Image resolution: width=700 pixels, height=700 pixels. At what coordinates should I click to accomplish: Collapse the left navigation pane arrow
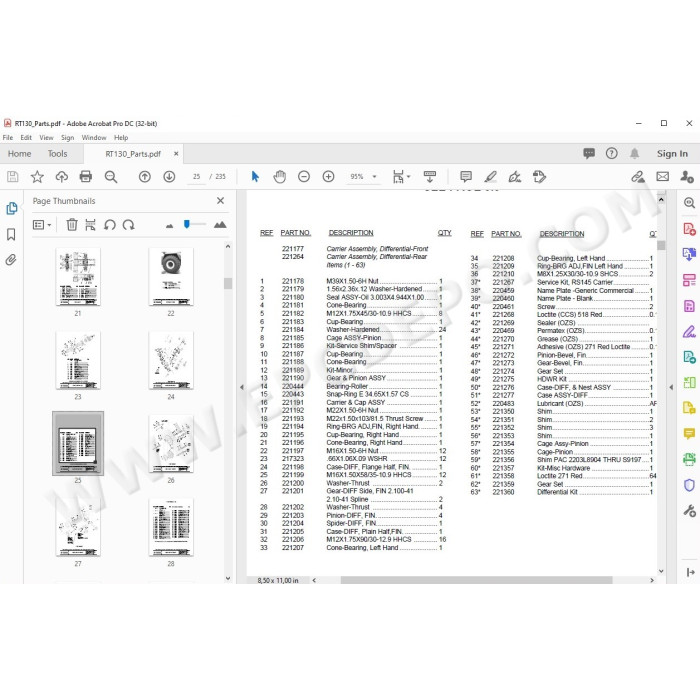coord(242,388)
